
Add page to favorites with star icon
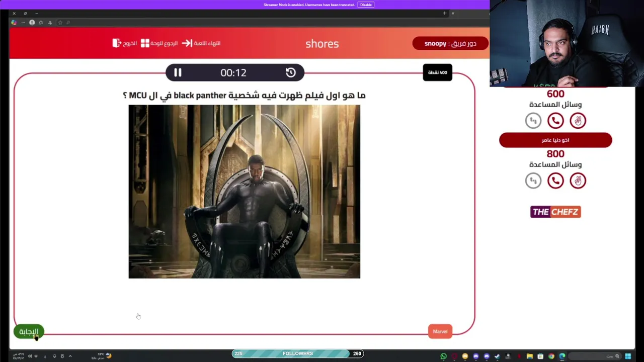click(60, 22)
